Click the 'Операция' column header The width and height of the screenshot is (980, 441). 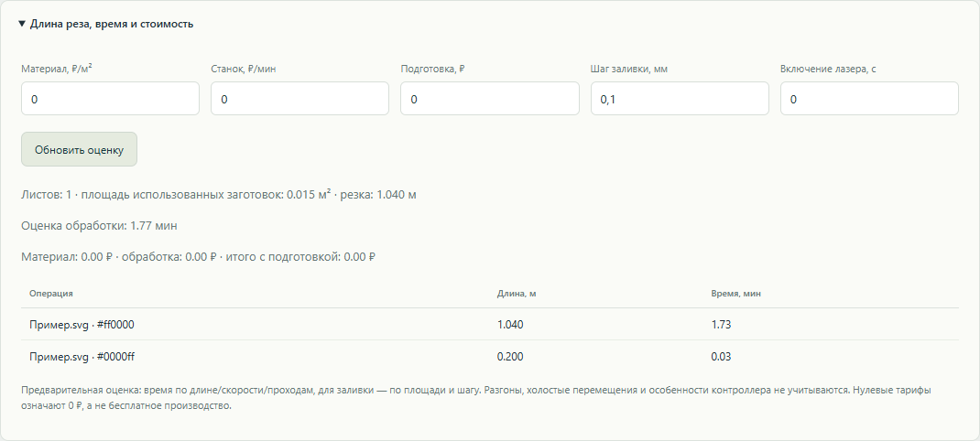(51, 294)
